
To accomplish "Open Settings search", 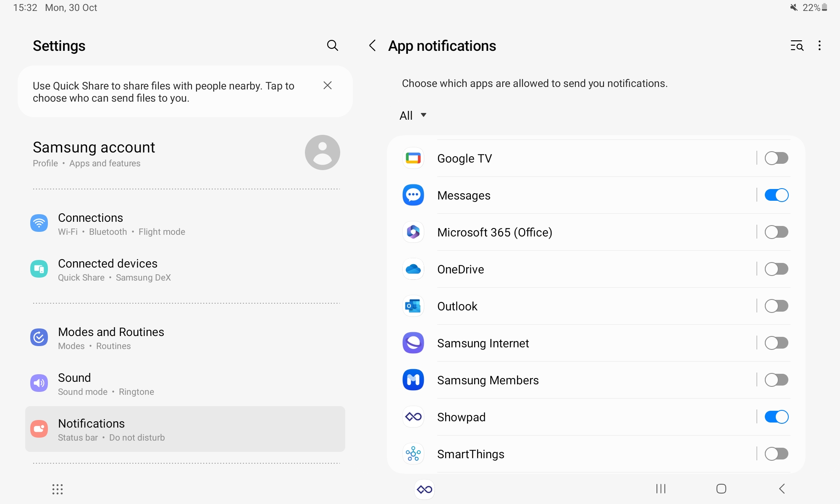I will point(332,45).
